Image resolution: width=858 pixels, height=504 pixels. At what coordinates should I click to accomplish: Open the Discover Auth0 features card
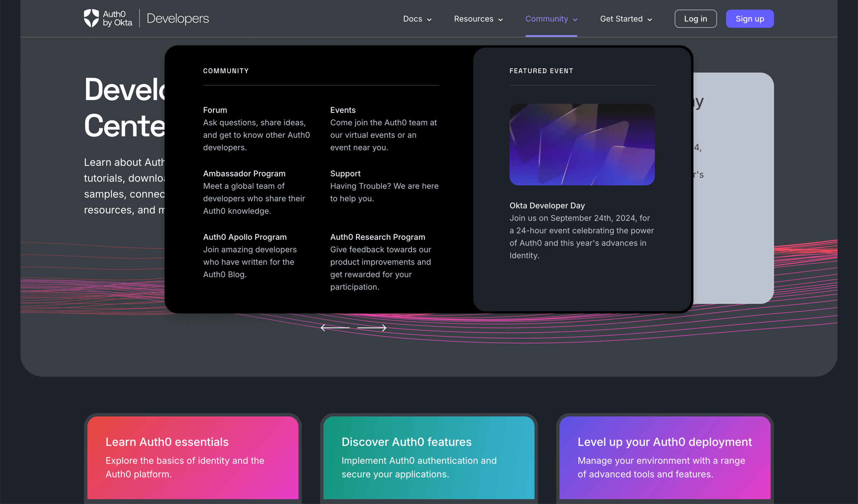tap(429, 458)
